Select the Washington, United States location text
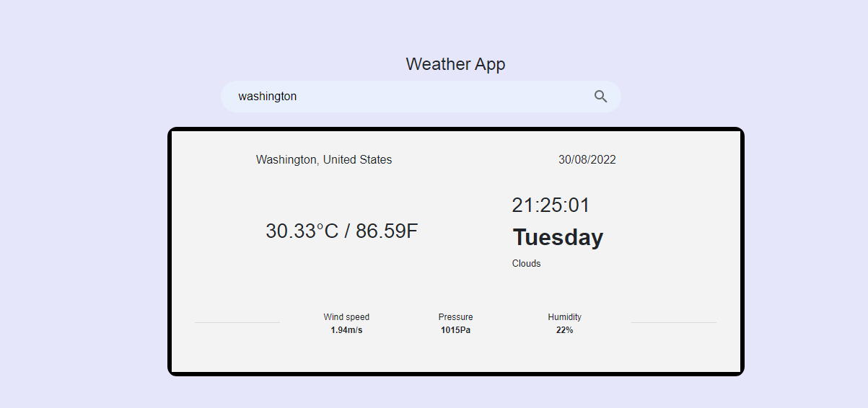 pos(324,160)
